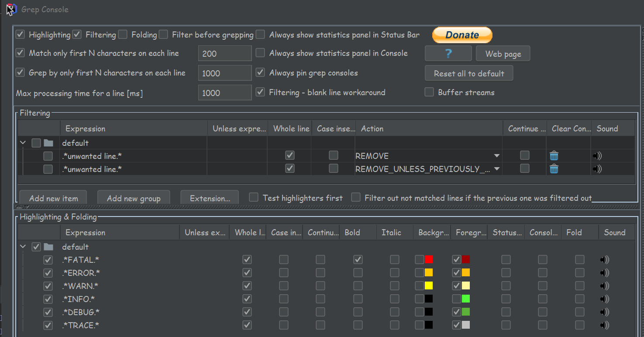Click sound icon for .*ERROR.* highlighter
The image size is (644, 337).
click(604, 273)
